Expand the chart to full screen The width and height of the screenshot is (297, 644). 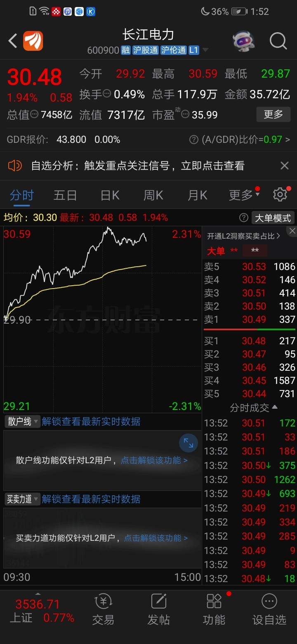tap(189, 443)
